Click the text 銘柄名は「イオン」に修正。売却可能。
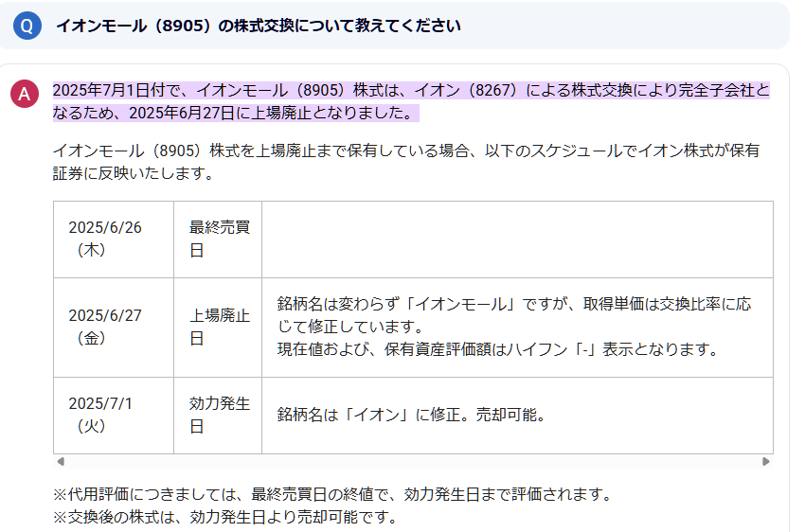This screenshot has width=805, height=532. [x=411, y=415]
